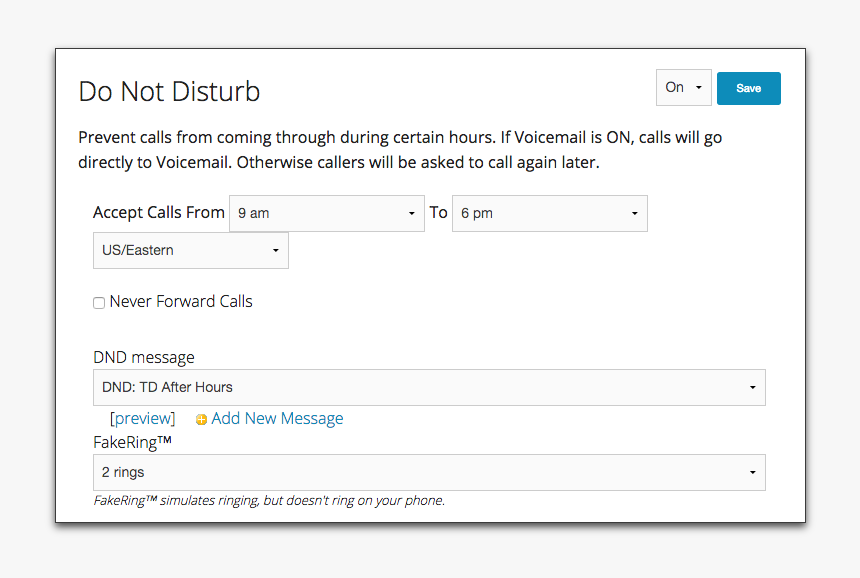Click the Never Forward Calls label text

181,301
